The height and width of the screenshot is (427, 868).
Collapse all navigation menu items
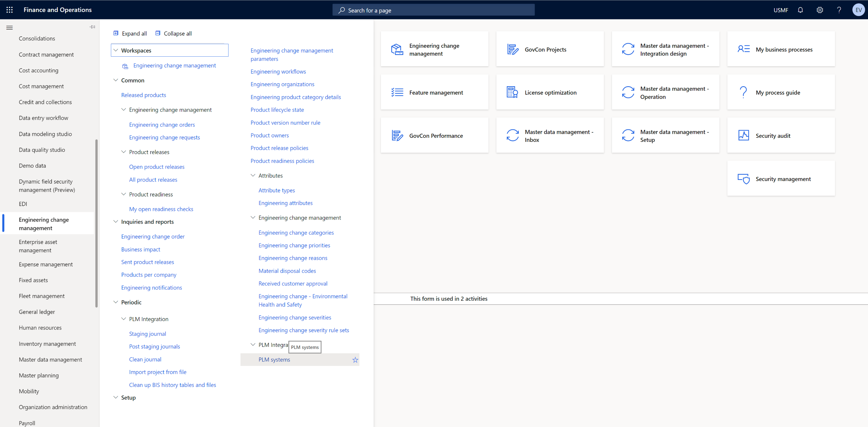coord(173,33)
